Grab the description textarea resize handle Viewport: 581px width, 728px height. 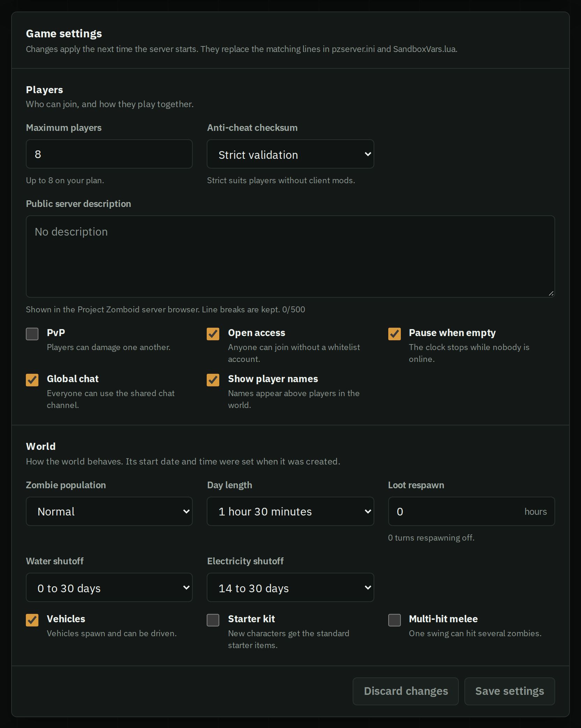point(551,294)
